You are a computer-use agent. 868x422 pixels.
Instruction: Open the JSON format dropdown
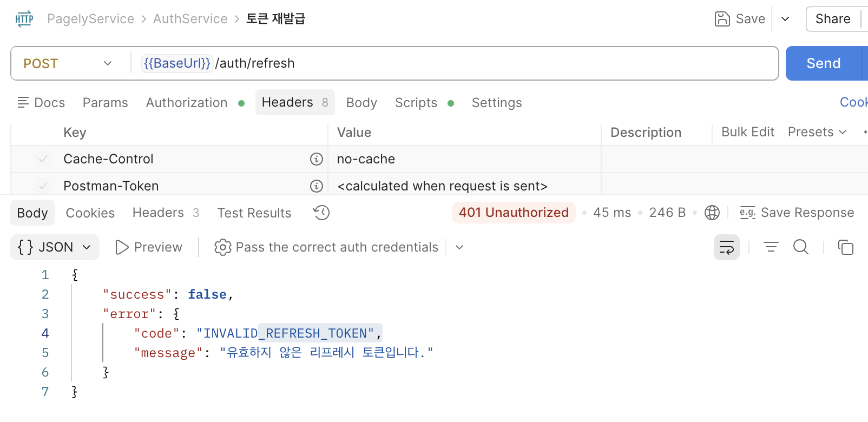pos(55,247)
